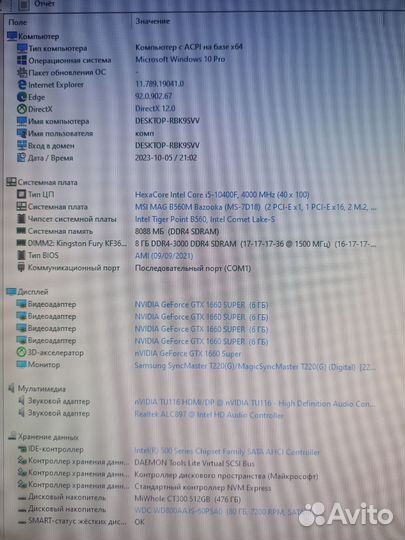Image resolution: width=405 pixels, height=540 pixels.
Task: Open the AMI (09/09/2021) BIOS link
Action: [164, 256]
